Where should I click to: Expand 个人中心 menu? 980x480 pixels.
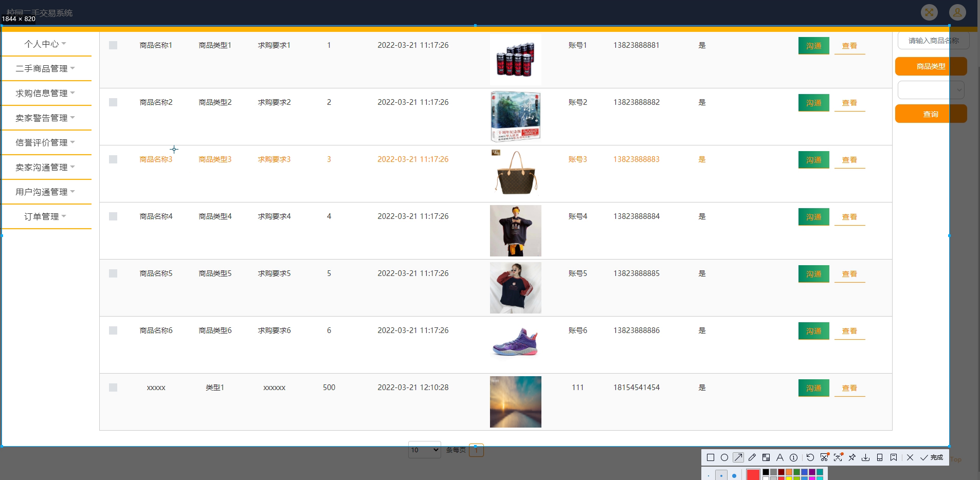coord(46,44)
